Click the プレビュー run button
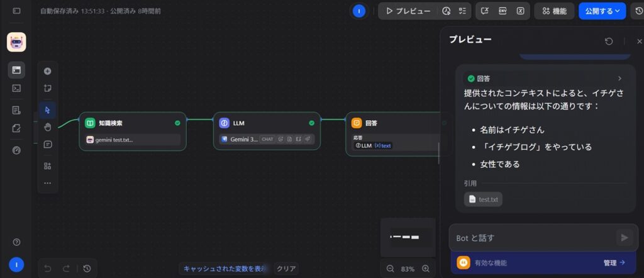Screen dimensions: 644x278 click(x=408, y=11)
